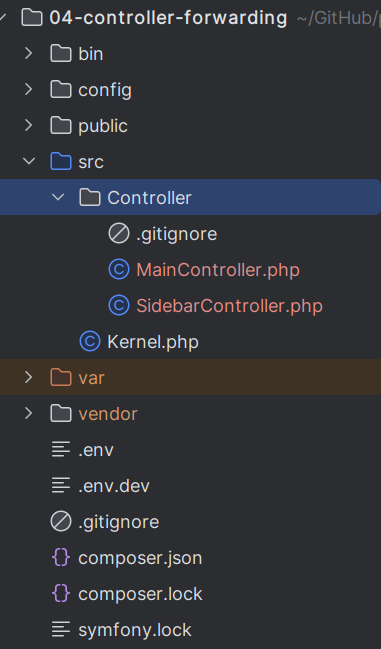
Task: Click the orange excluded var folder icon
Action: (61, 377)
